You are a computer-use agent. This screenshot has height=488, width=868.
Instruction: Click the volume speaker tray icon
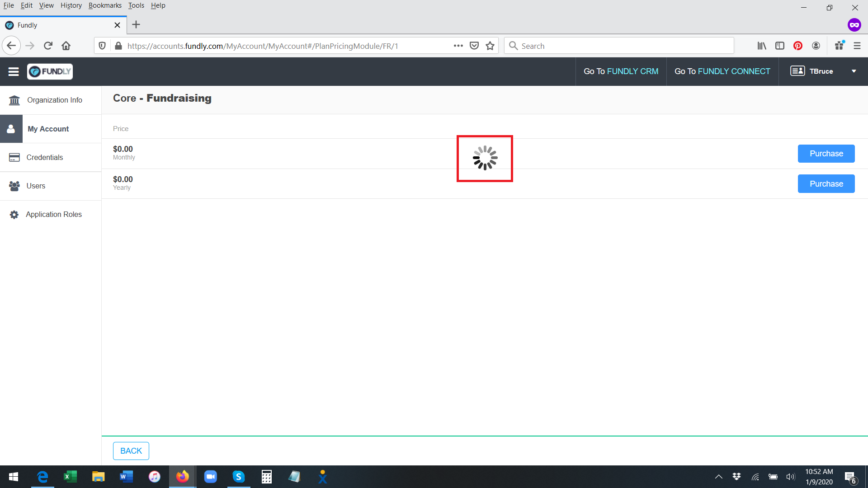790,477
